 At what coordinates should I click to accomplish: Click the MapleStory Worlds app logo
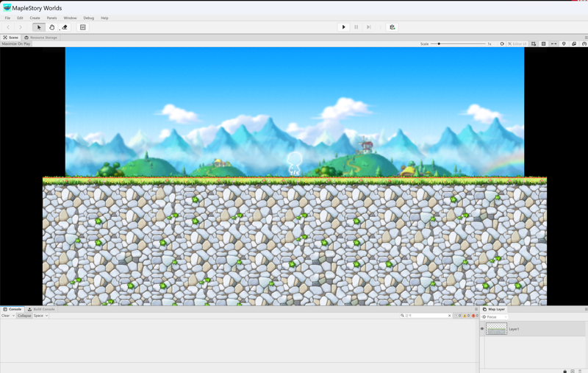coord(7,7)
